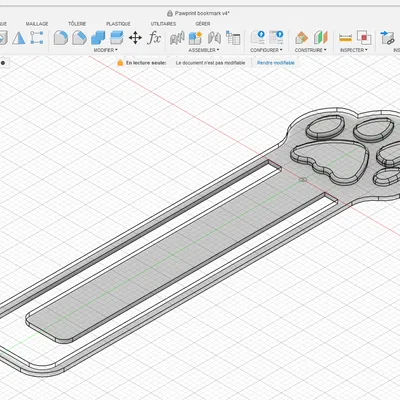Viewport: 400px width, 400px height.
Task: Click "Le document n'est pas modifiable" message
Action: click(x=210, y=63)
